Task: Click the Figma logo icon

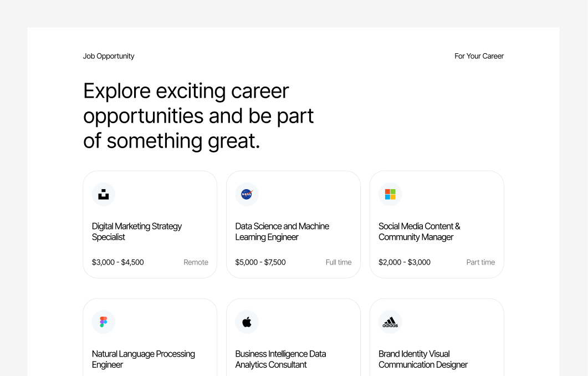Action: [103, 322]
